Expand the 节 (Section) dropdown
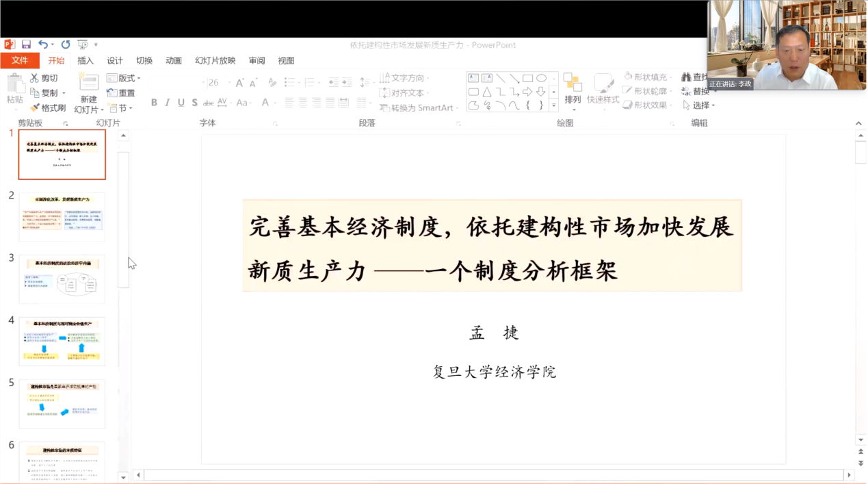868x484 pixels. 121,108
